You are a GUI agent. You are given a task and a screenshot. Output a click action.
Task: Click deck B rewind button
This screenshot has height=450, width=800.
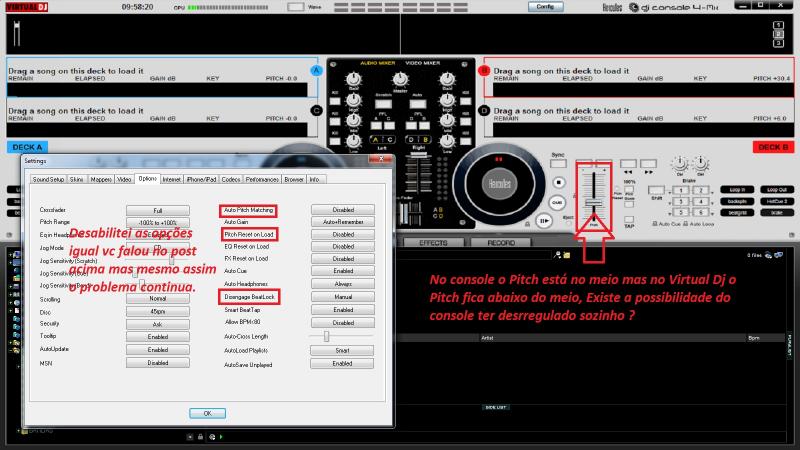pyautogui.click(x=628, y=164)
